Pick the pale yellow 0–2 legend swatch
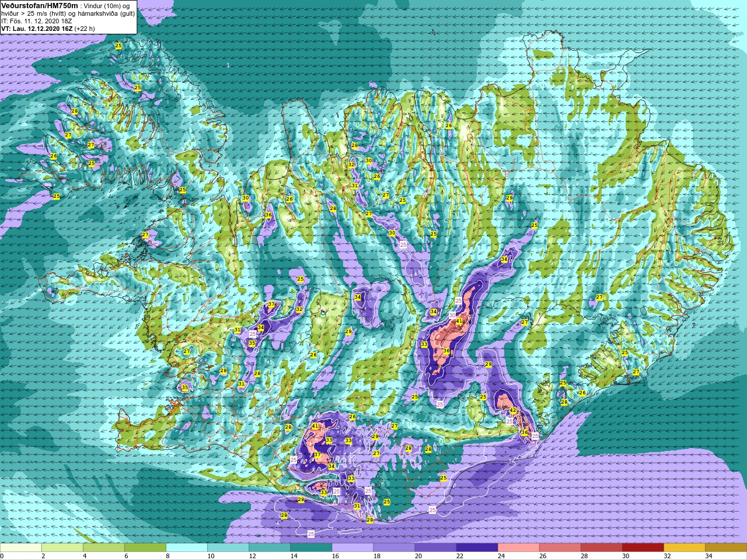Image resolution: width=747 pixels, height=560 pixels. (x=20, y=548)
